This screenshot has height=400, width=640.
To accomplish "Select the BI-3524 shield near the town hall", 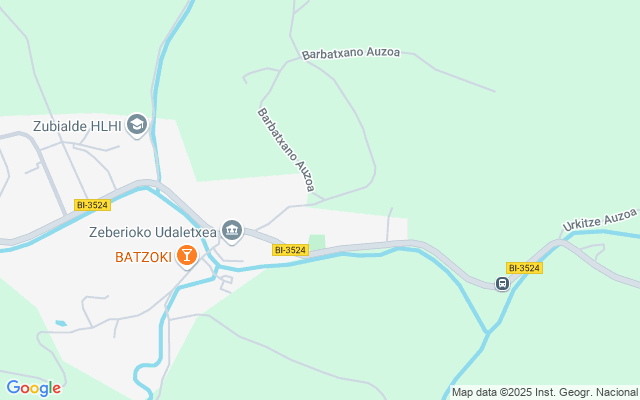I will 290,250.
